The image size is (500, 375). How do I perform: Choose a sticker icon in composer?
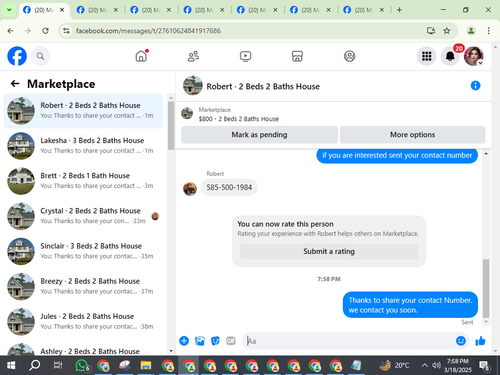pos(215,341)
